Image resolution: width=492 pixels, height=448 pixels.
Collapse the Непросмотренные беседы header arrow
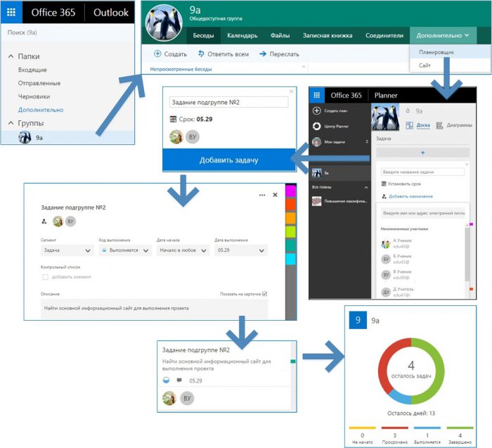coord(304,67)
